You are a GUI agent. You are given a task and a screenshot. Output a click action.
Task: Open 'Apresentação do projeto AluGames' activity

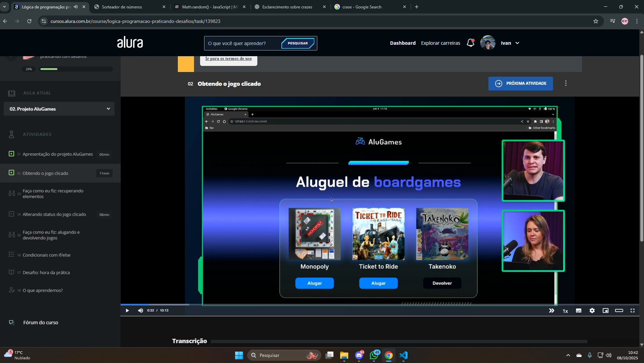pos(58,154)
